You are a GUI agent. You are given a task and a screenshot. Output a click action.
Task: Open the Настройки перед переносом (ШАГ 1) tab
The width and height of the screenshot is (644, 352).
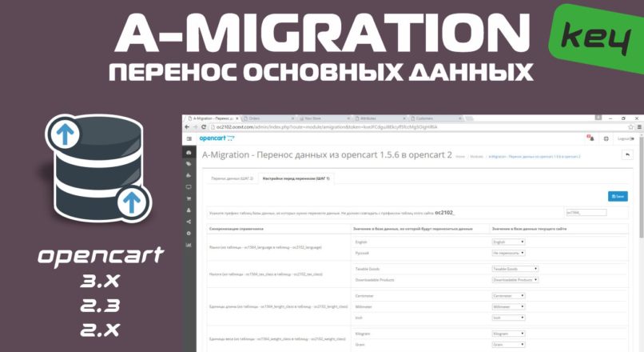[x=296, y=178]
